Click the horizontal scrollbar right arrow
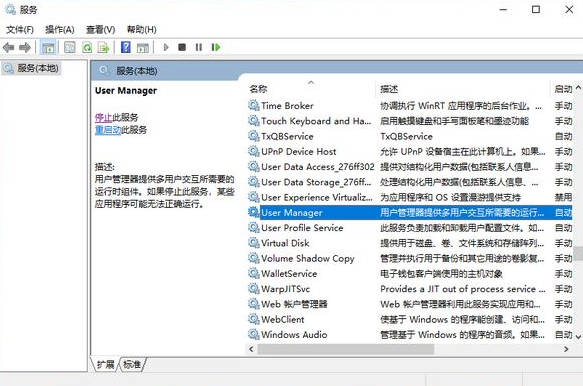Screen dimensions: 583x386 coord(566,349)
